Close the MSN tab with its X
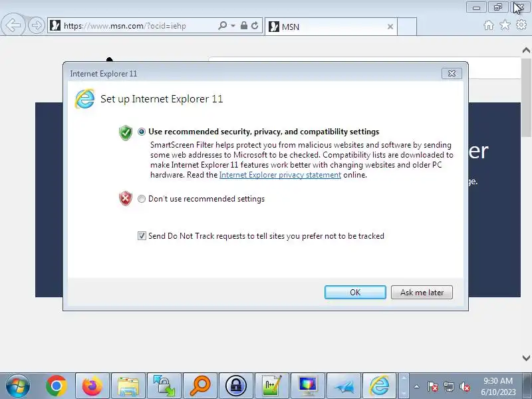Viewport: 532px width, 399px height. (390, 27)
